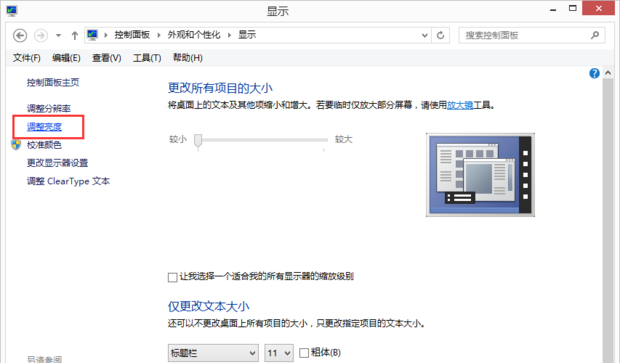620x363 pixels.
Task: Open the 帮助(H) menu
Action: pyautogui.click(x=188, y=58)
